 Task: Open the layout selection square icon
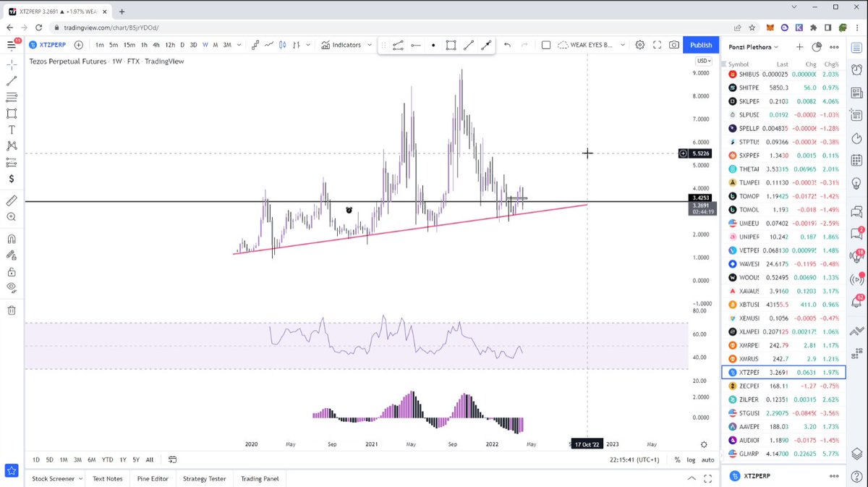point(545,45)
